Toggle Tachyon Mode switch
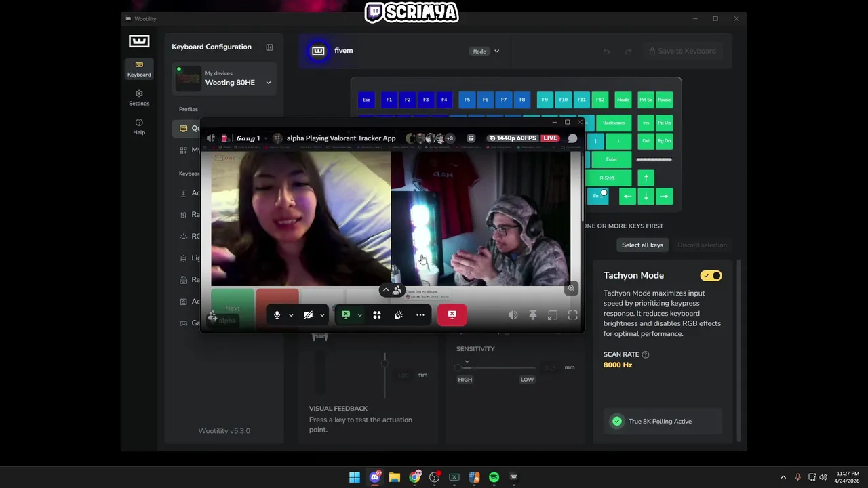Image resolution: width=868 pixels, height=488 pixels. (711, 276)
